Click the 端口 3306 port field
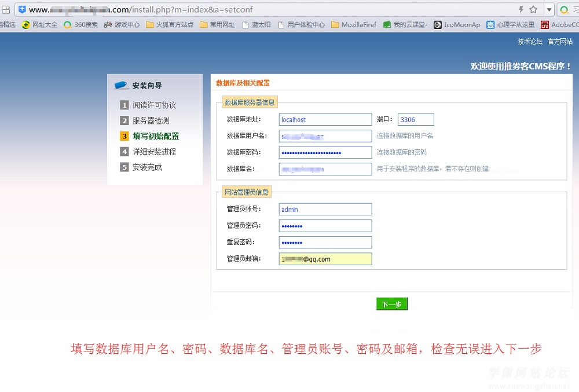 tap(415, 119)
